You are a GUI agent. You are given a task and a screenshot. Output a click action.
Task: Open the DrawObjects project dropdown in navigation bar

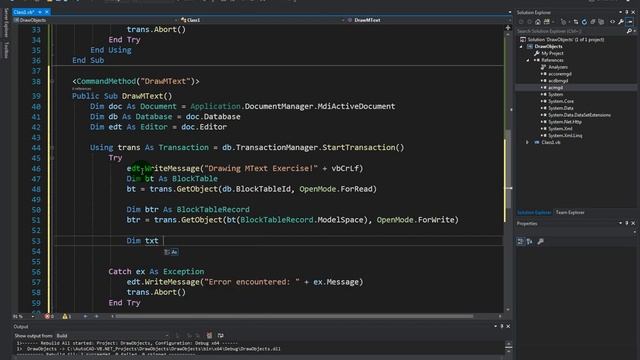click(x=95, y=20)
